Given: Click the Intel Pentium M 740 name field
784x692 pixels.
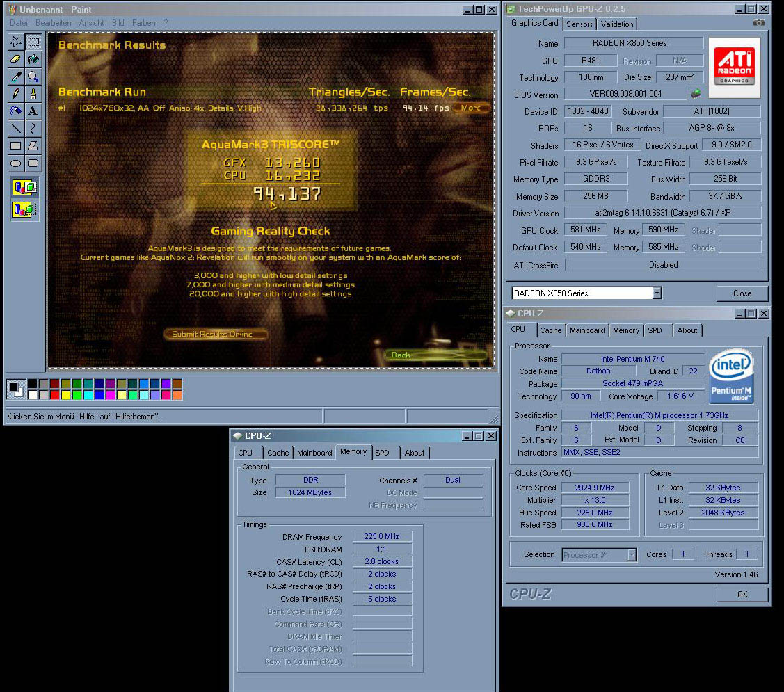Looking at the screenshot, I should [632, 359].
